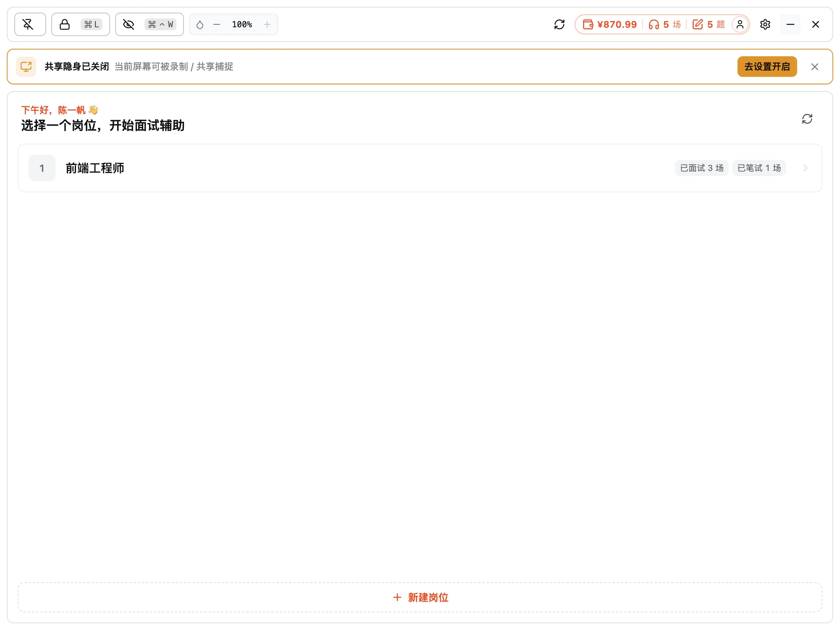This screenshot has width=840, height=630.
Task: Click the 100% opacity value
Action: coord(242,25)
